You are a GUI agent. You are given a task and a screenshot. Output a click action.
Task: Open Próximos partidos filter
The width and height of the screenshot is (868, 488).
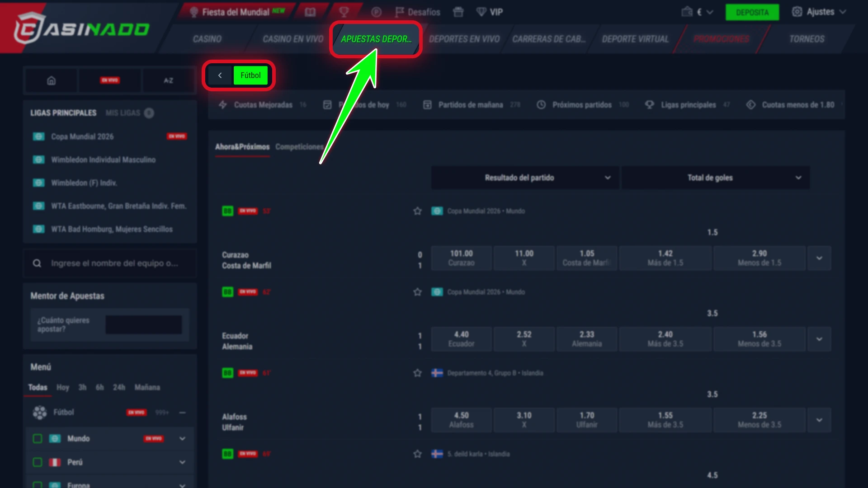[582, 105]
